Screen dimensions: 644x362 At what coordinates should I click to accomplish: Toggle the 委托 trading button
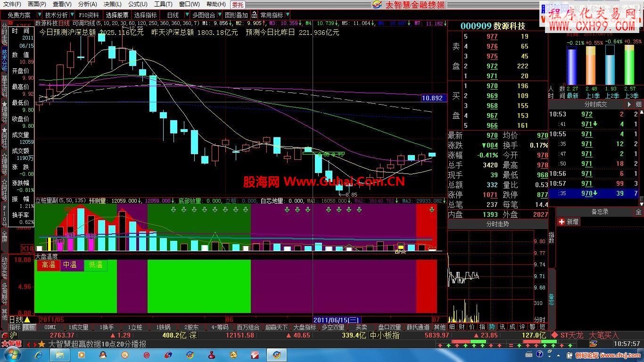(x=238, y=5)
